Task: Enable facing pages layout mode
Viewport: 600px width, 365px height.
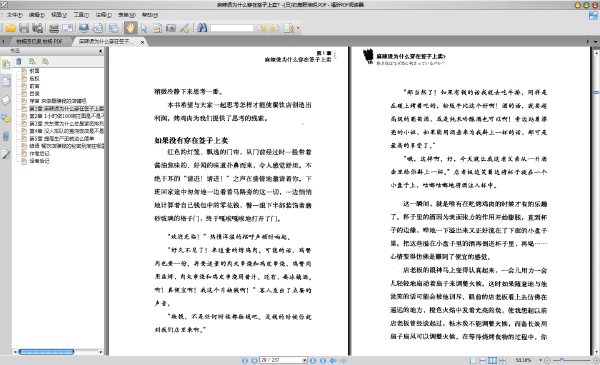Action: click(x=492, y=360)
